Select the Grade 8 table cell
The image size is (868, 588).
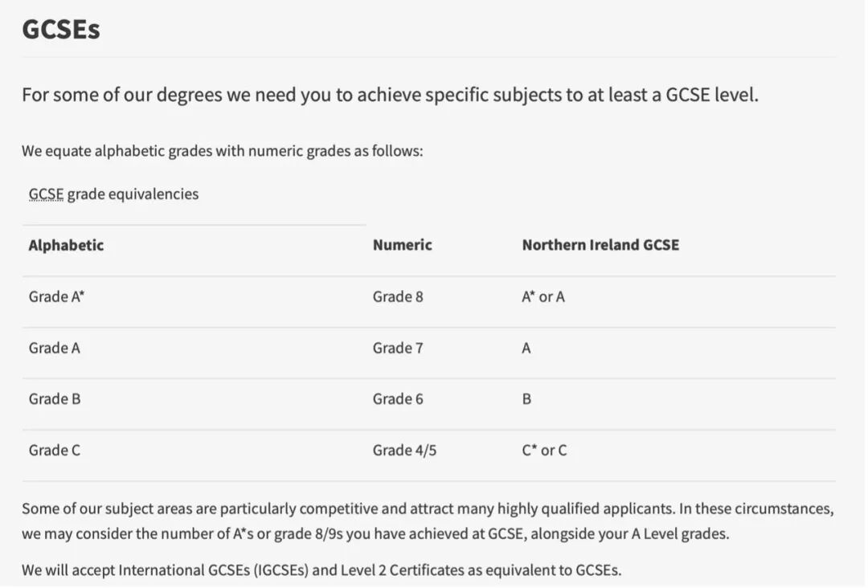(397, 297)
